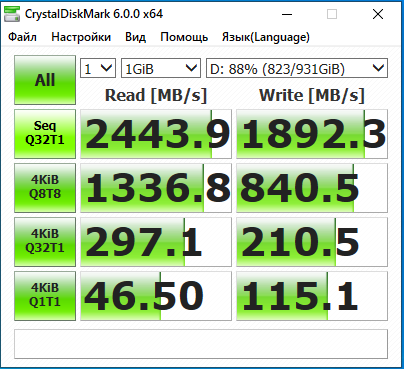Click the empty comment field at the bottom

(x=201, y=344)
